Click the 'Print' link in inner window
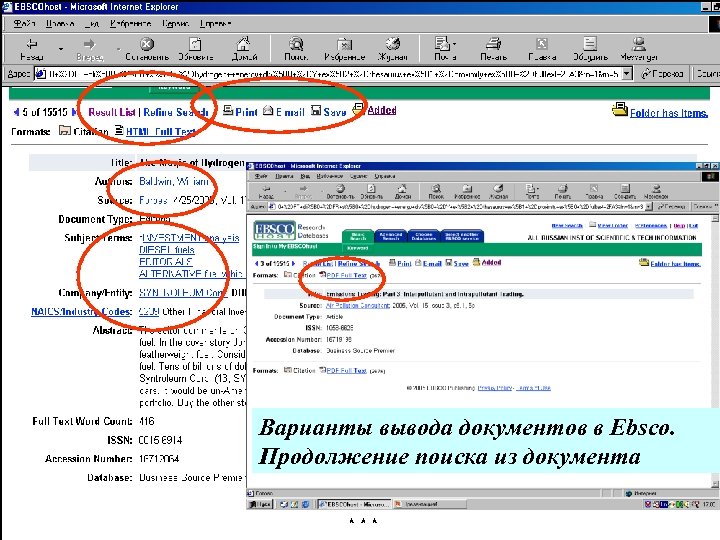 tap(404, 264)
